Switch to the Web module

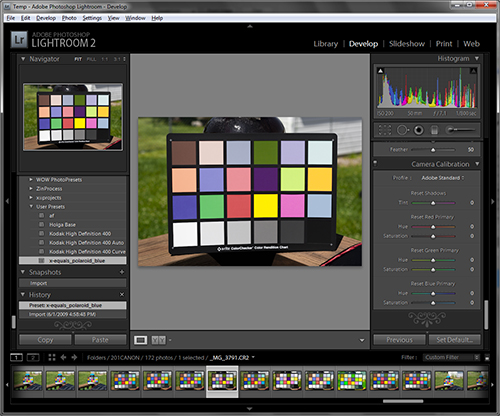point(471,44)
